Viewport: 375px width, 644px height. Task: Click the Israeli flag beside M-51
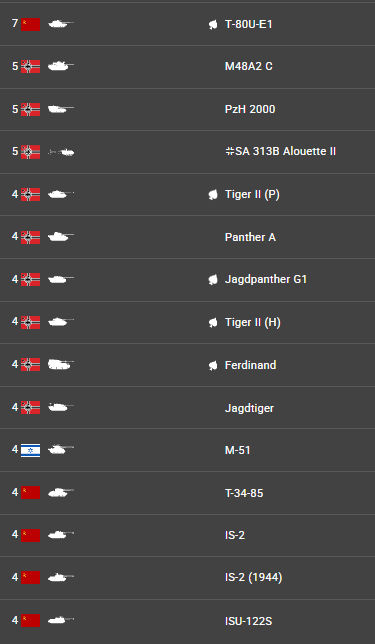click(30, 451)
